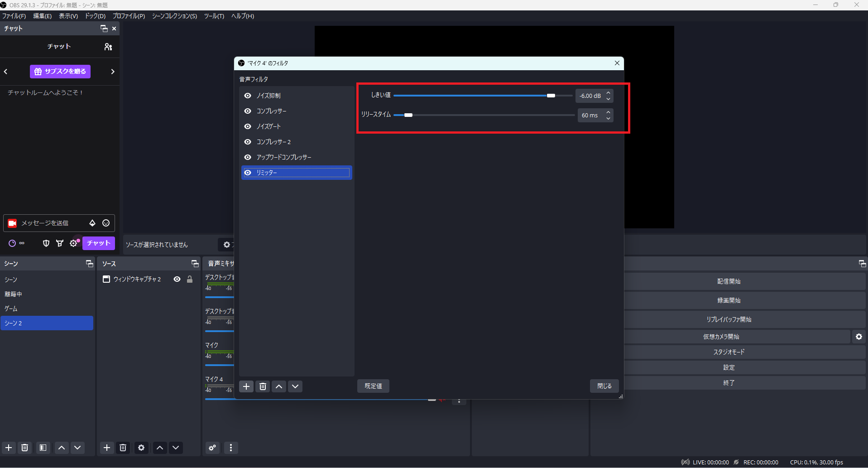Move scene up in scenes list

pyautogui.click(x=62, y=448)
